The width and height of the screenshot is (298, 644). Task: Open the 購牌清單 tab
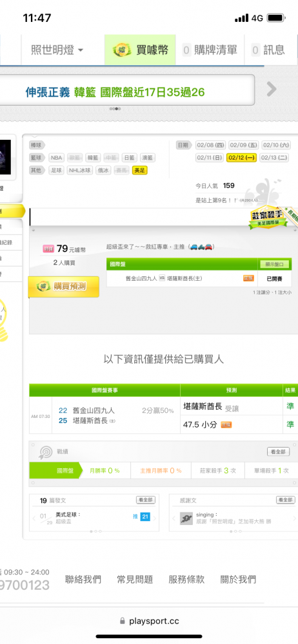coord(210,50)
